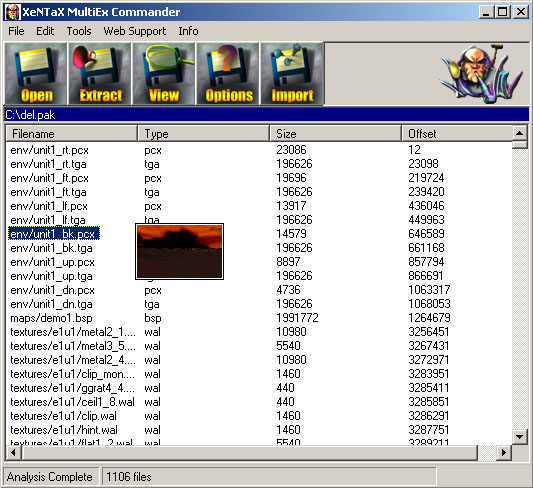533x488 pixels.
Task: Maximize the MultiEx Commander window
Action: click(502, 12)
